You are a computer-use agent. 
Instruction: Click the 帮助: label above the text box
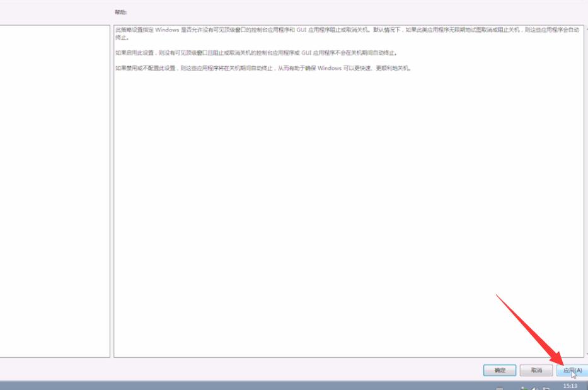pyautogui.click(x=121, y=13)
